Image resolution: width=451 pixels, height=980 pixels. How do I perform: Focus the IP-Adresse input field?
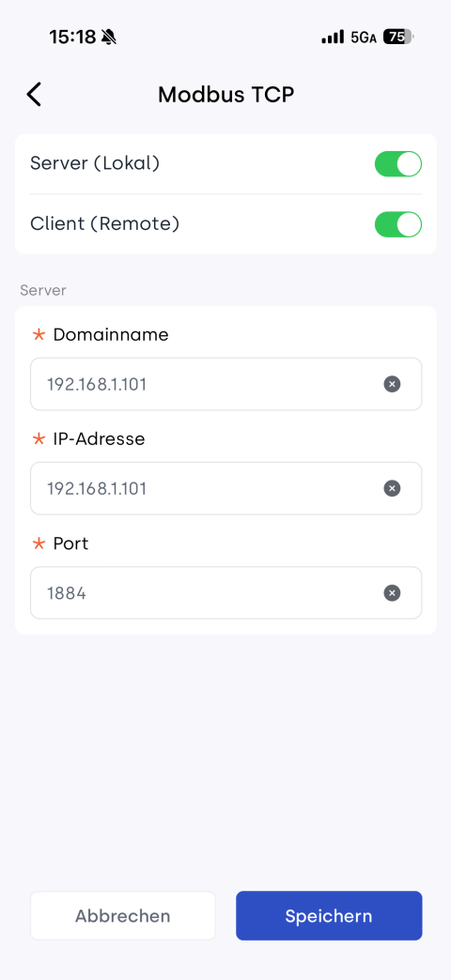(225, 488)
